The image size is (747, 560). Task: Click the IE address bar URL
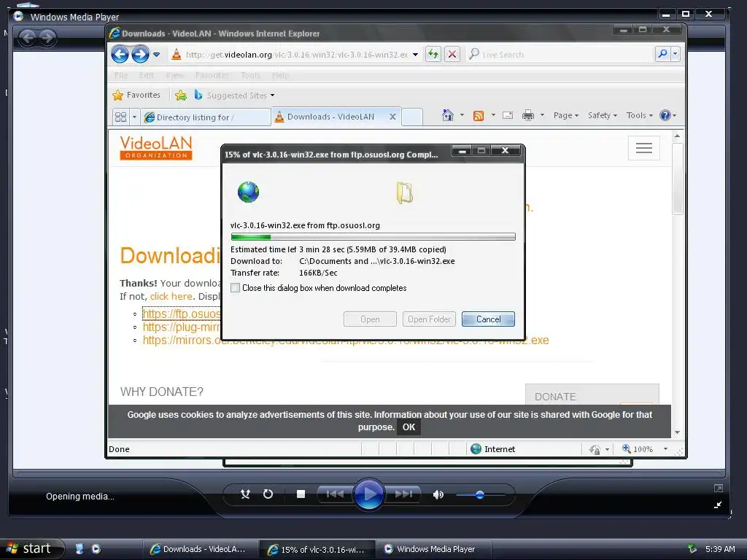[296, 55]
